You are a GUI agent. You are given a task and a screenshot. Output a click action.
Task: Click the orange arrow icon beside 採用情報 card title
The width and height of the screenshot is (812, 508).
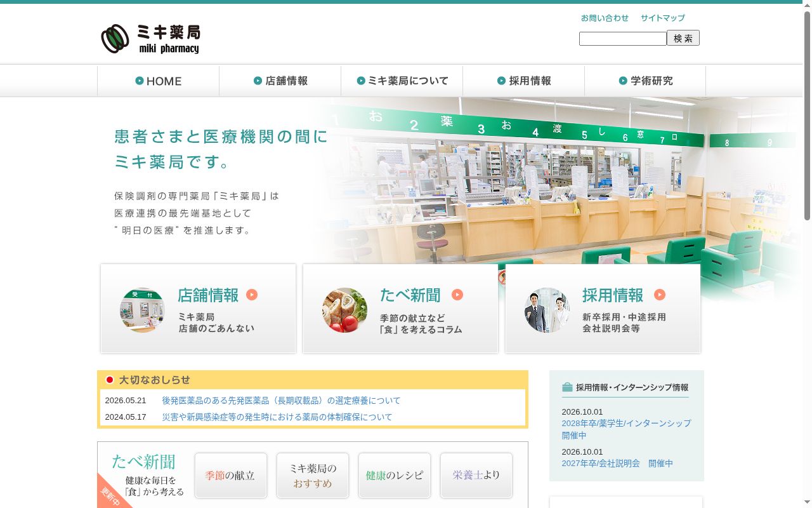[x=660, y=295]
